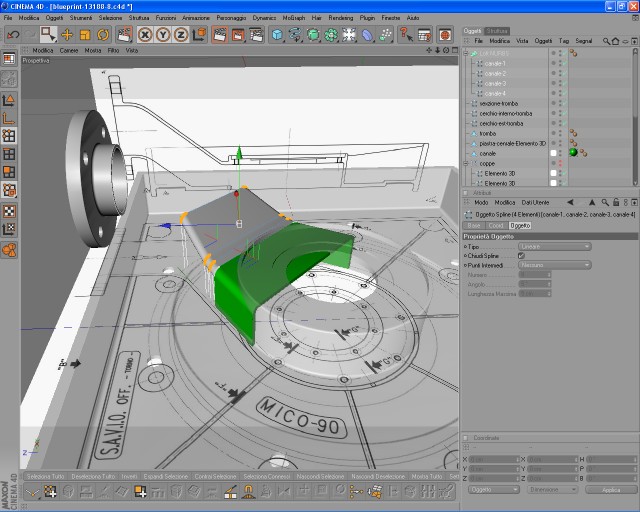Open the Oggetti menu in main menu bar
The image size is (640, 512).
(54, 18)
